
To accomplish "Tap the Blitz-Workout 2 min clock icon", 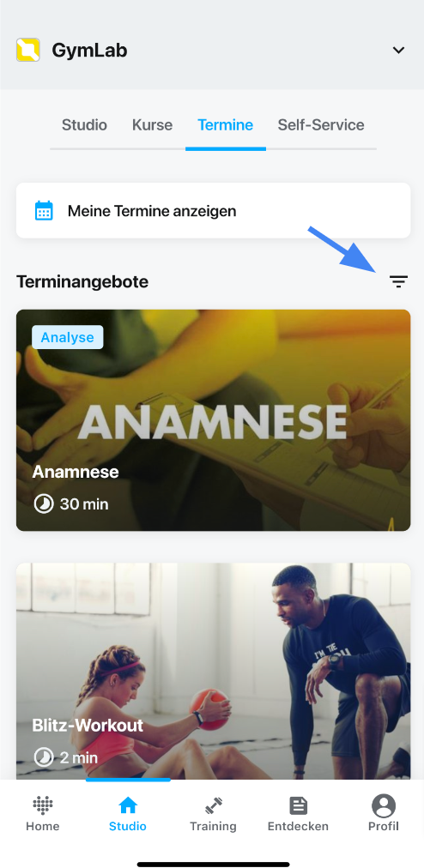I will [x=44, y=757].
